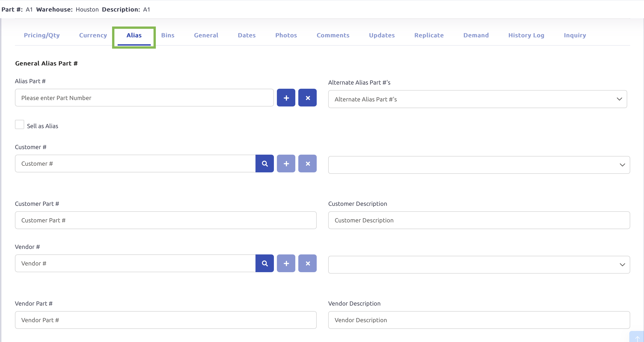Focus the Alias Part Number input field
644x342 pixels.
point(144,98)
